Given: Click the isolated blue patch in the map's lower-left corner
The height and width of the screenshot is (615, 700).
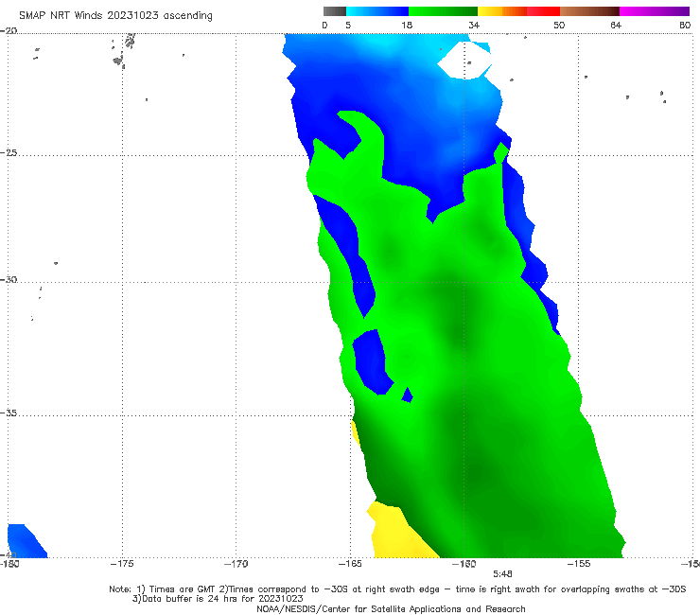Looking at the screenshot, I should coord(26,541).
